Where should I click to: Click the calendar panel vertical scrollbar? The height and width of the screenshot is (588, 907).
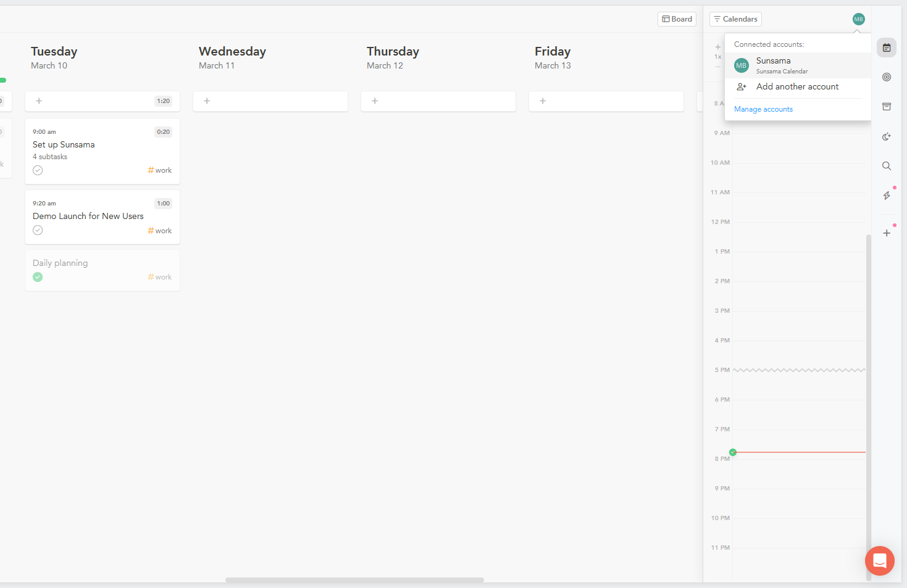[868, 407]
